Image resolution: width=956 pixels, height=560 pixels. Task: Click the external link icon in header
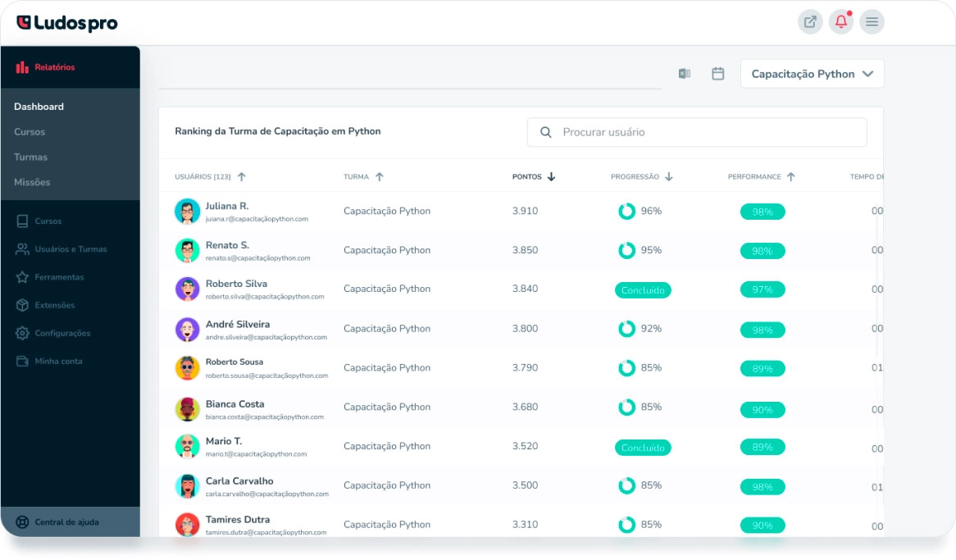point(810,22)
